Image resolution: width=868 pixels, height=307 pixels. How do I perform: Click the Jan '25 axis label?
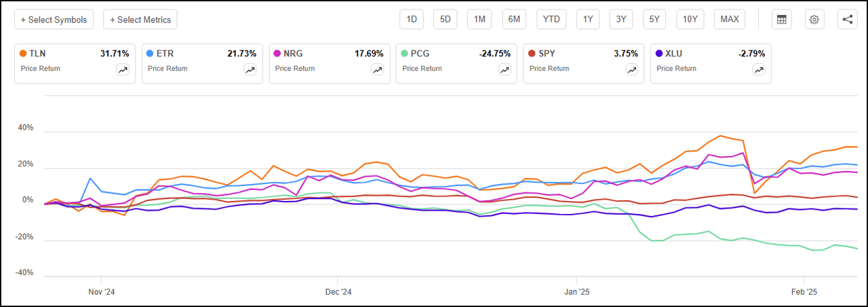tap(576, 291)
